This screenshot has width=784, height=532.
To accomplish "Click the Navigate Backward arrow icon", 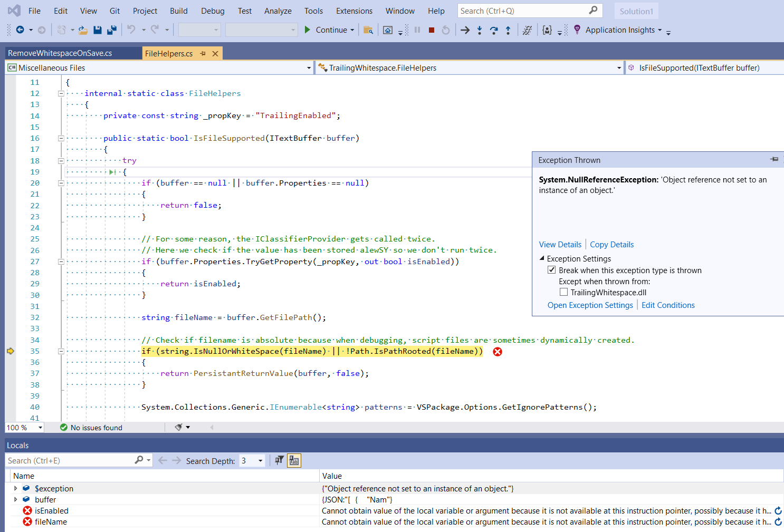I will (x=20, y=30).
